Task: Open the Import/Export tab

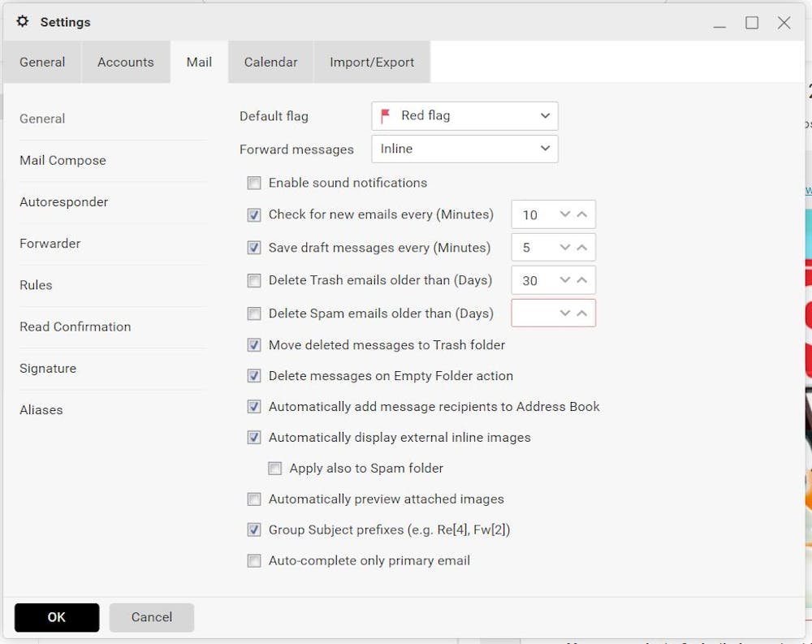Action: coord(372,63)
